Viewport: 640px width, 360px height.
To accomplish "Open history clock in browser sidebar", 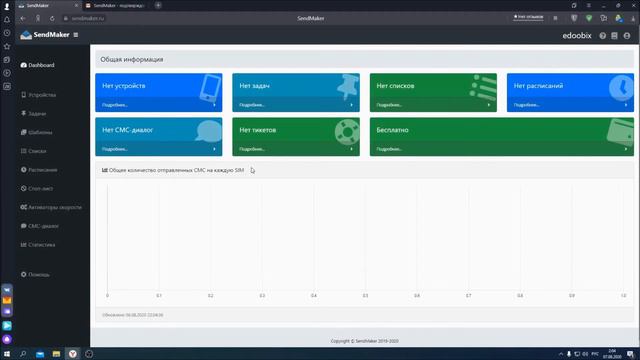I will tap(7, 33).
